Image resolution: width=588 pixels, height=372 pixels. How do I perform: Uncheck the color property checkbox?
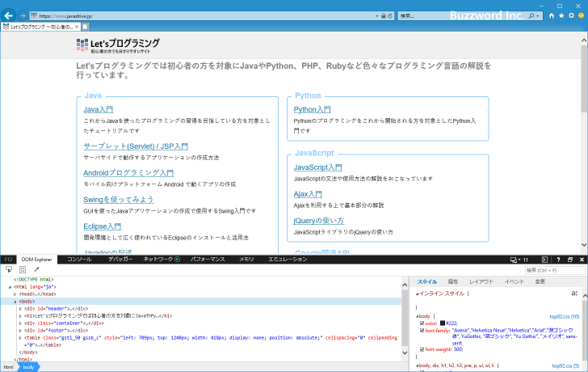click(x=422, y=323)
